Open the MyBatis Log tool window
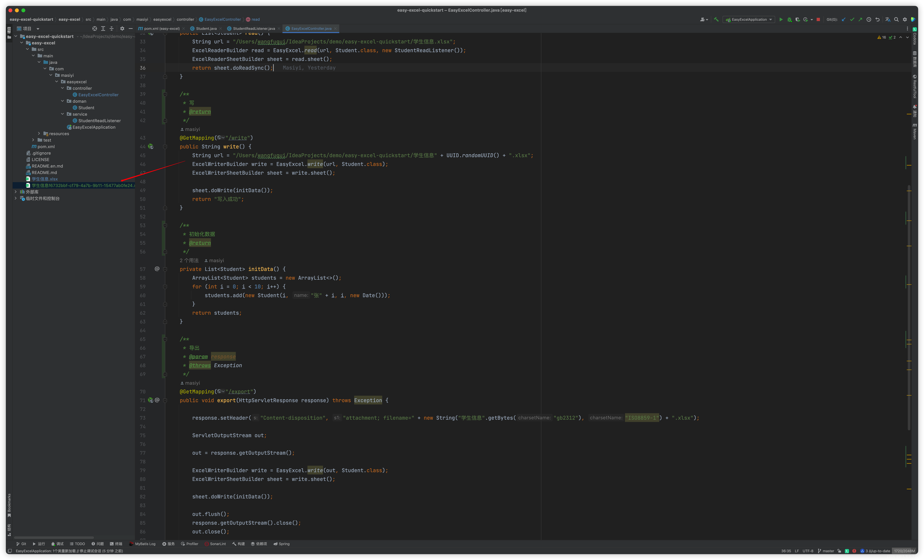 click(142, 544)
